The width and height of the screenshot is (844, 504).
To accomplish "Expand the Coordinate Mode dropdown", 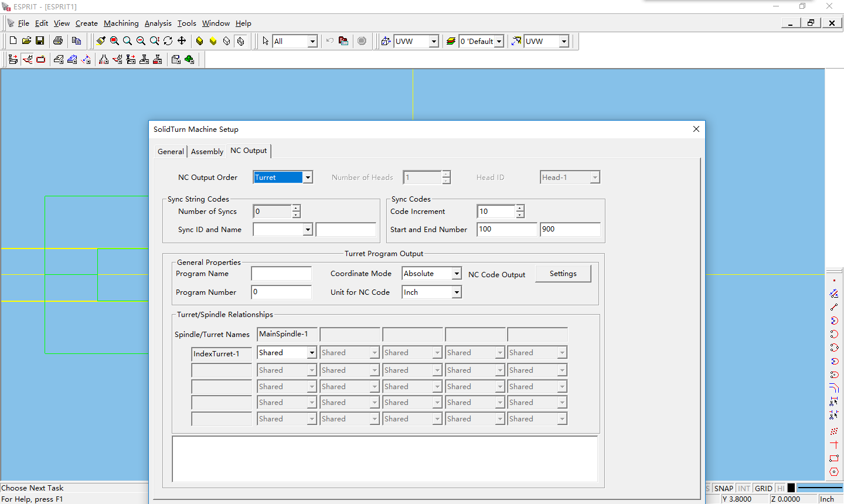I will click(457, 274).
